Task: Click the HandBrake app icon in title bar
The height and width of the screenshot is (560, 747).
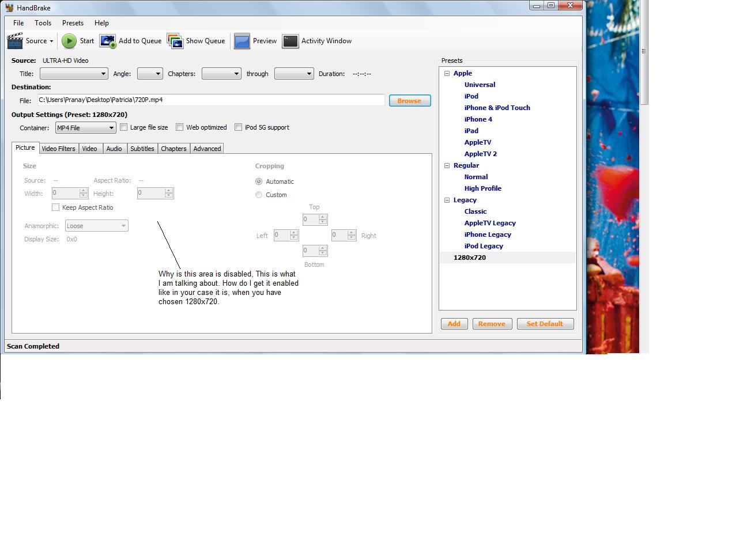Action: click(9, 7)
